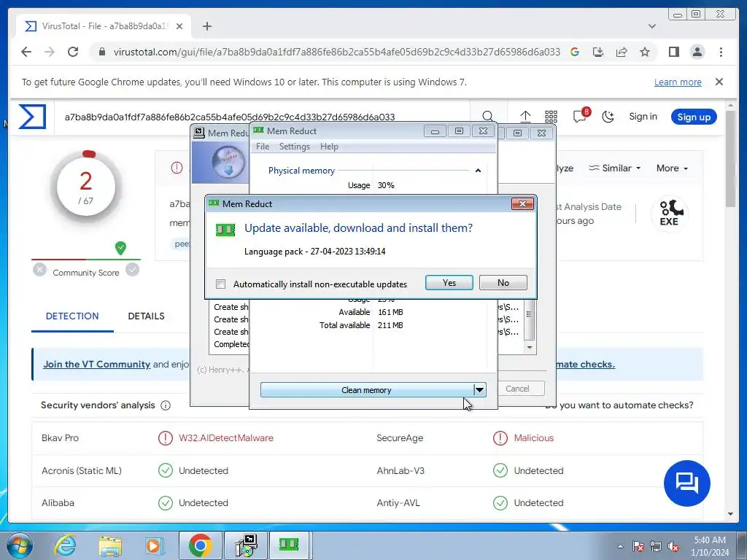Open the Chrome three-dot menu
The image size is (747, 560).
click(x=721, y=52)
